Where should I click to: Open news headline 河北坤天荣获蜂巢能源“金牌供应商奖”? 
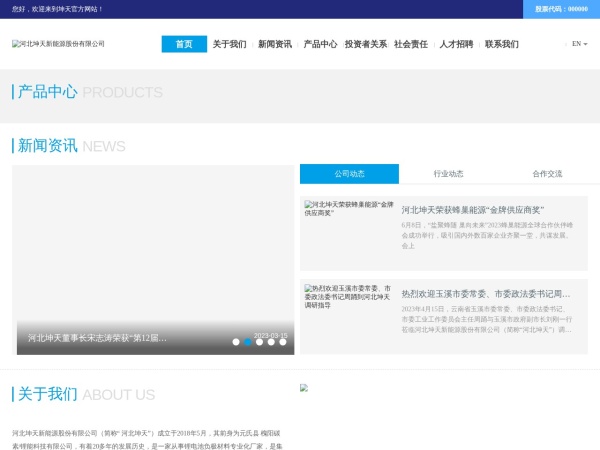pos(473,210)
